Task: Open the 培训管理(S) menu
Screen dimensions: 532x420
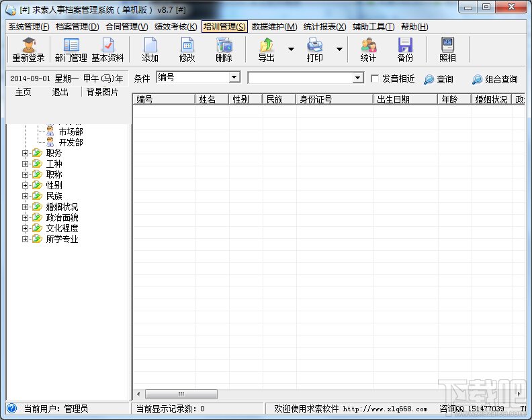Action: tap(224, 27)
